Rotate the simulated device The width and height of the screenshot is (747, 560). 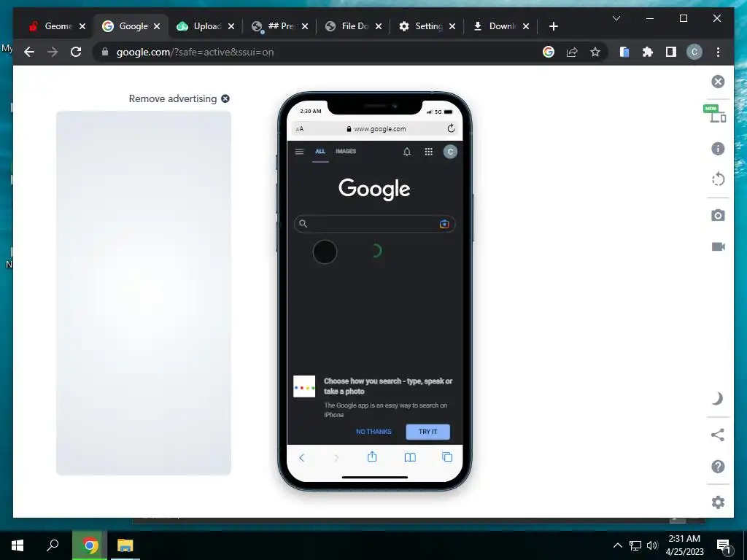[718, 179]
